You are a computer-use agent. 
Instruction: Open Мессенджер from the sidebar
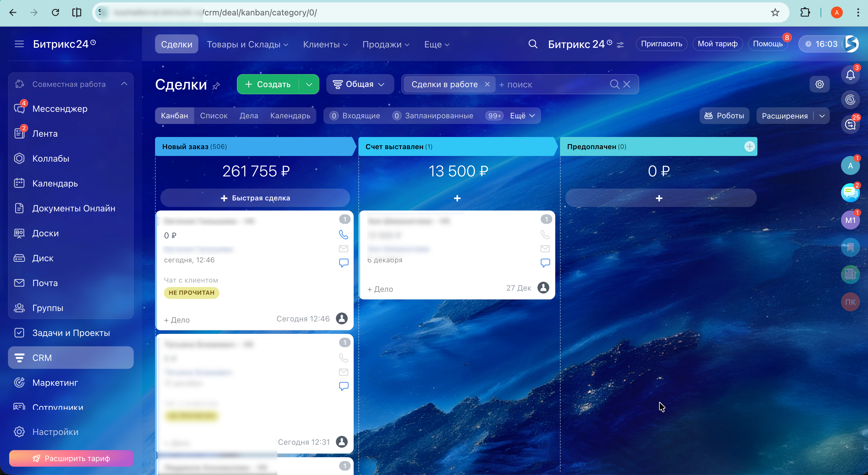coord(60,109)
